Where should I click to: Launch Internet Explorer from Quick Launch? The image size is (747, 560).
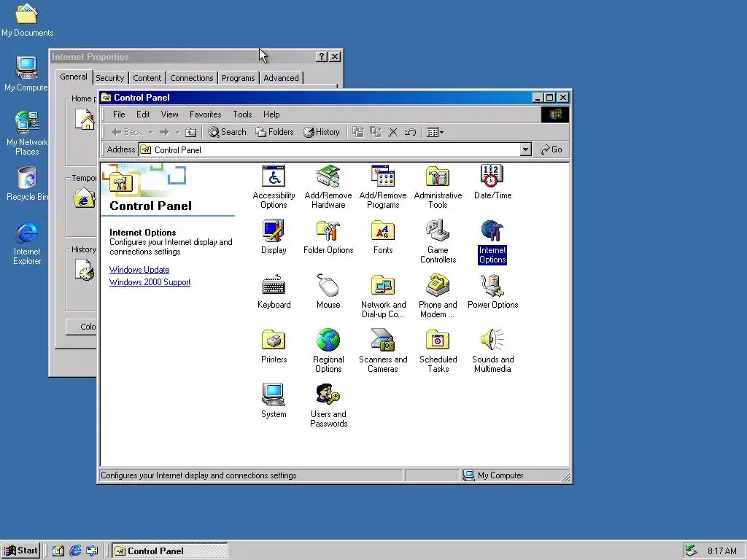[75, 551]
